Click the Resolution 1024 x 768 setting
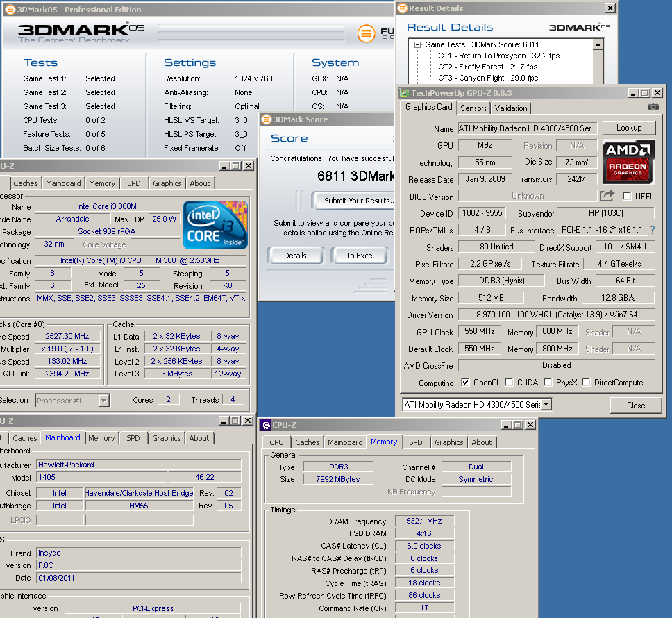 point(253,78)
